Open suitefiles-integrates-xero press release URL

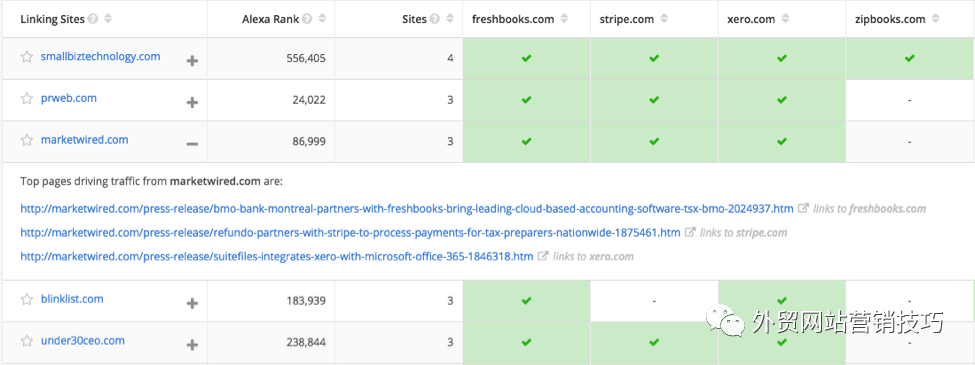(277, 256)
